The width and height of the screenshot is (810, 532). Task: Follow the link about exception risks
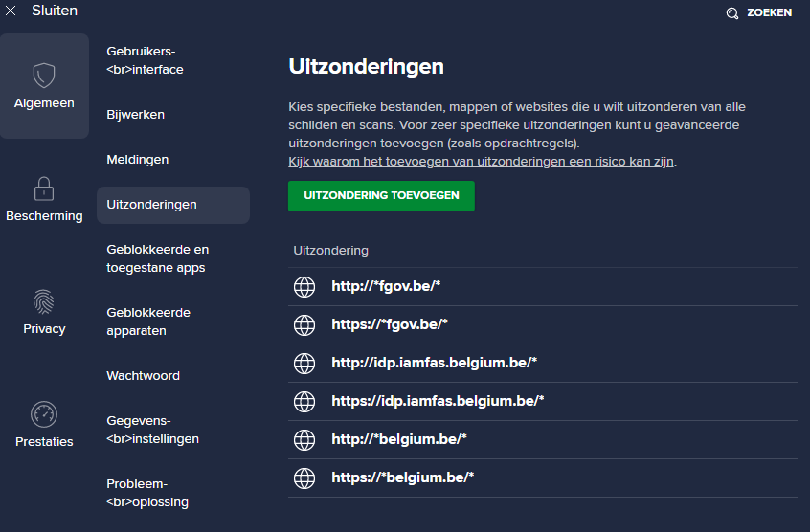click(482, 162)
